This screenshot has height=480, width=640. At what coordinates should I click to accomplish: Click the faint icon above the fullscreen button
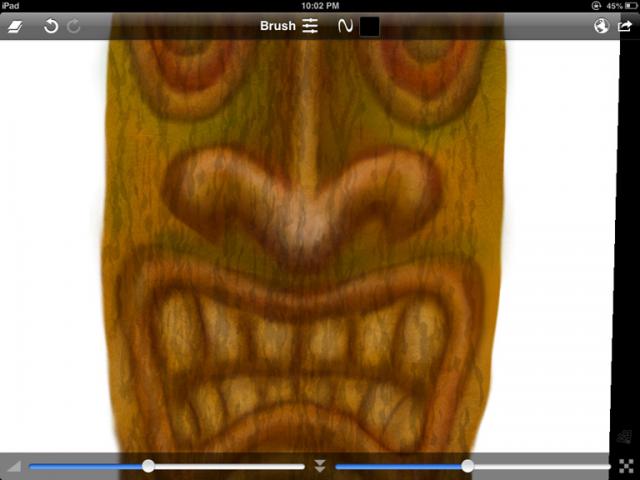(626, 436)
